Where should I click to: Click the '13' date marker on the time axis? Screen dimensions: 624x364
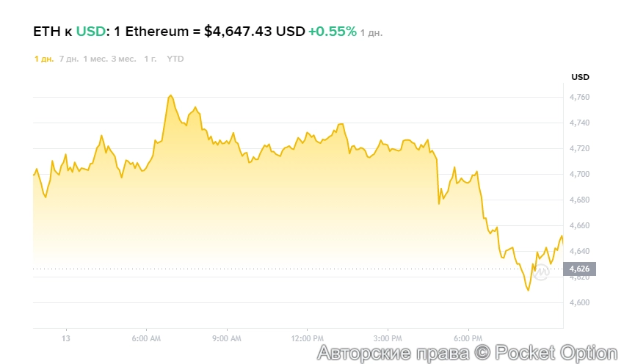click(66, 339)
